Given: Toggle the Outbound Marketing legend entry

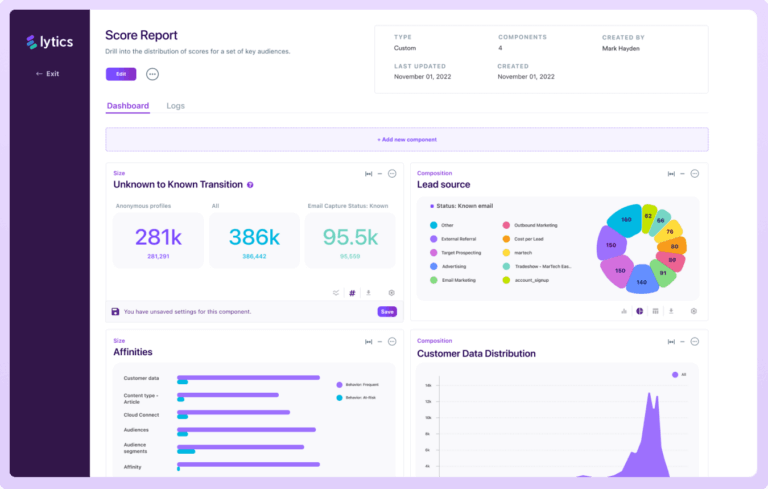Looking at the screenshot, I should coord(535,225).
